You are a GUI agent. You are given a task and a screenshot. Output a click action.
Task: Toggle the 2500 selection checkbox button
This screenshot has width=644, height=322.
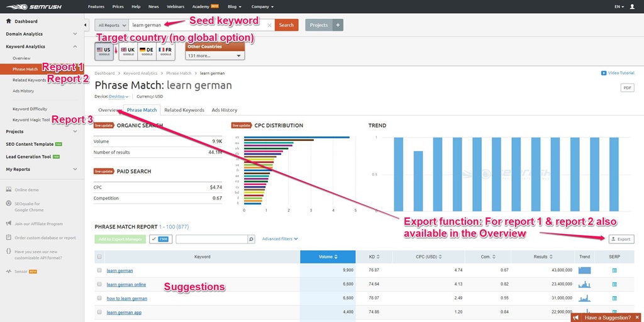coord(160,239)
